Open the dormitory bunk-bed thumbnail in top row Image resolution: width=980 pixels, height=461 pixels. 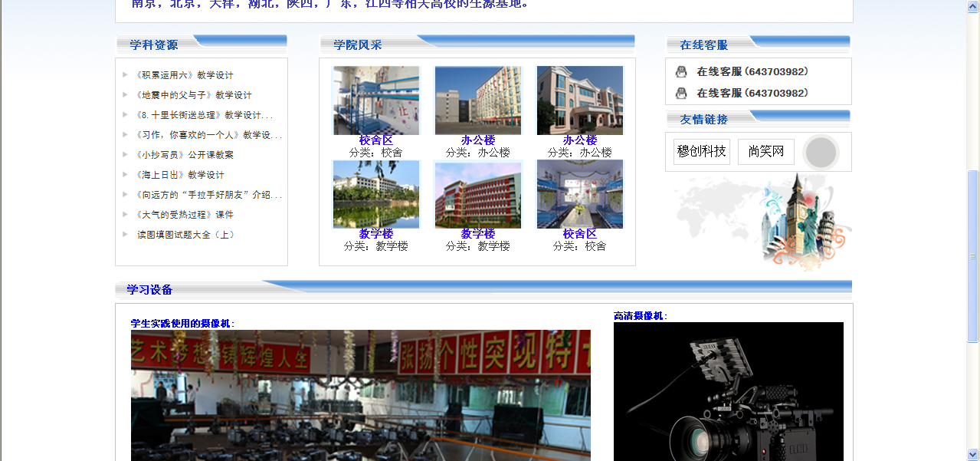pyautogui.click(x=375, y=100)
